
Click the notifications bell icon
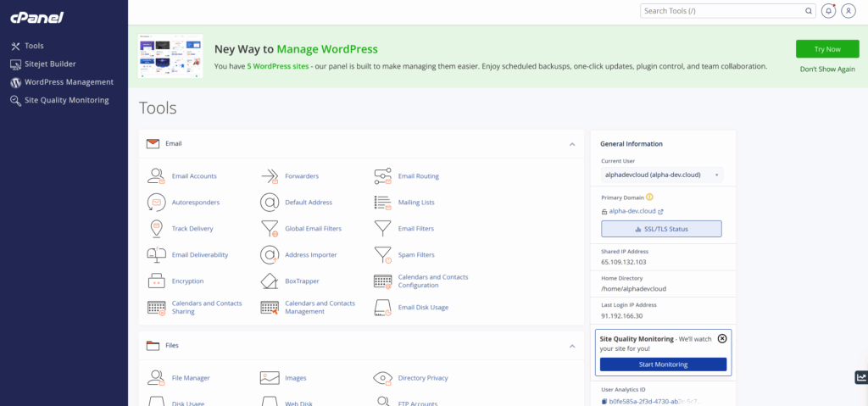828,10
